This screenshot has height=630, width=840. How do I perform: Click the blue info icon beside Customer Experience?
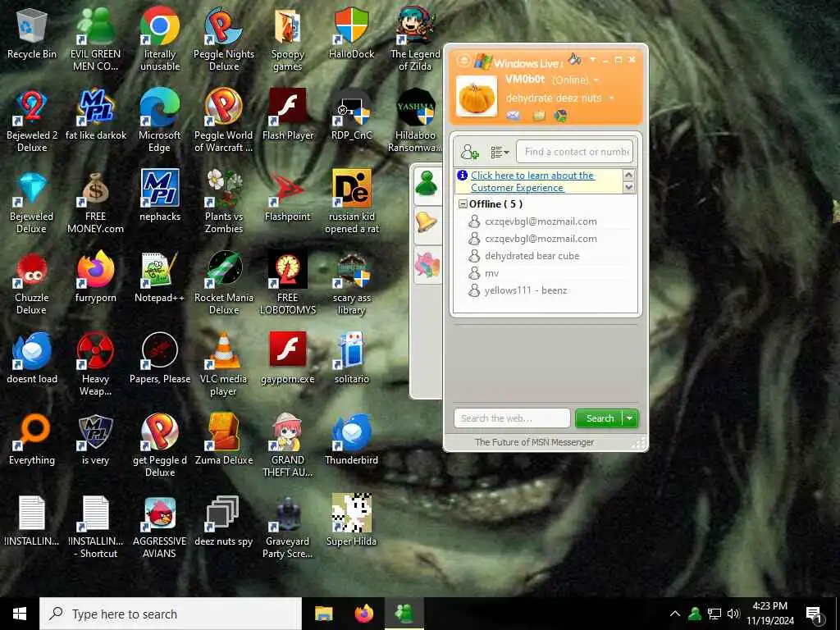coord(463,176)
